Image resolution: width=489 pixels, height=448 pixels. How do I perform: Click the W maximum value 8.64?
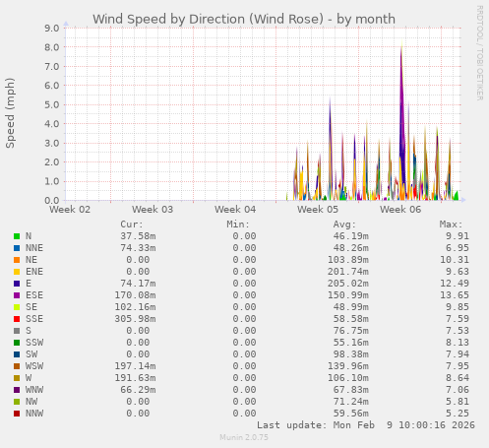458,378
